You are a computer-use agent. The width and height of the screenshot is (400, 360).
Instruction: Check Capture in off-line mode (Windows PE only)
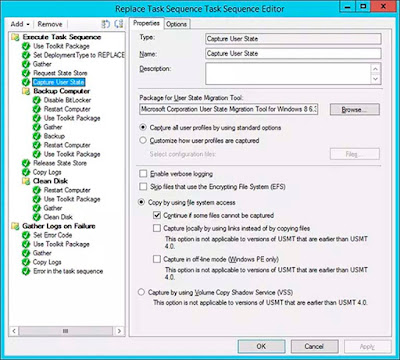coord(157,259)
